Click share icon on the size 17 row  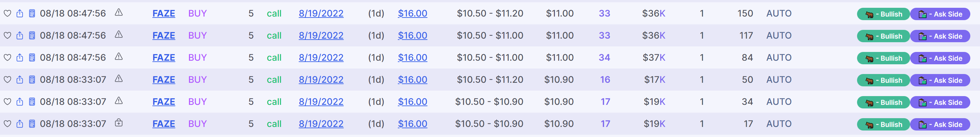20,124
